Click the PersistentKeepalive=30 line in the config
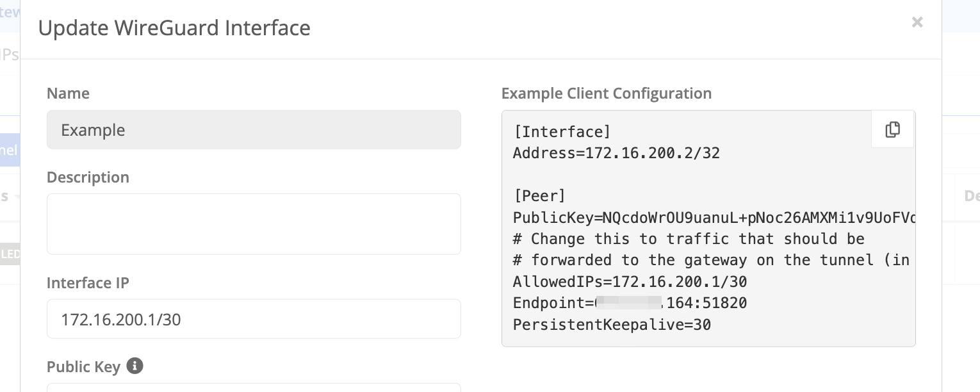 pyautogui.click(x=611, y=325)
